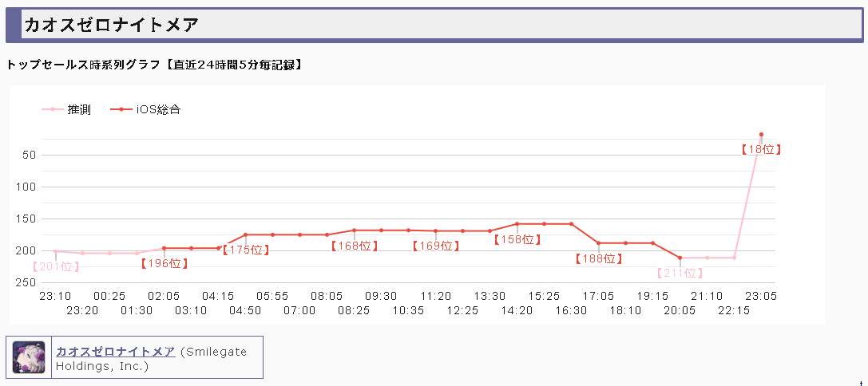Screen dimensions: 868x386
Task: Click the 02:05 x-axis time label
Action: point(164,297)
